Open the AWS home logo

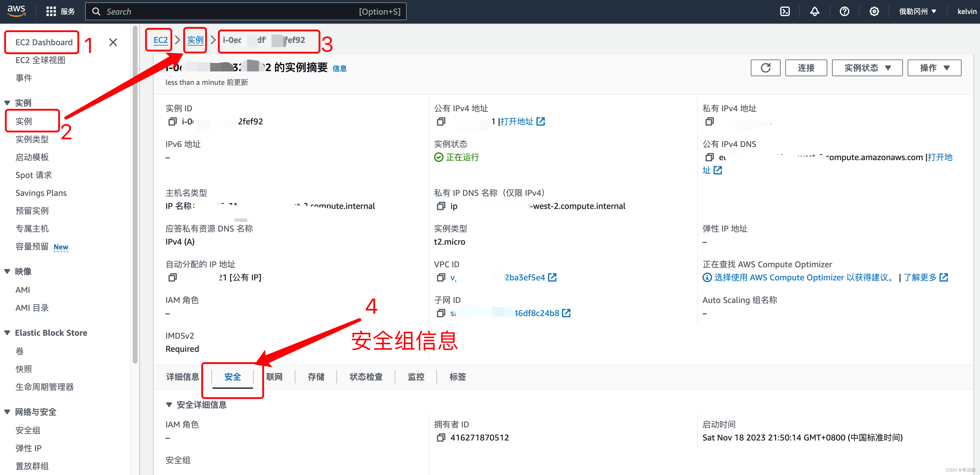coord(16,11)
